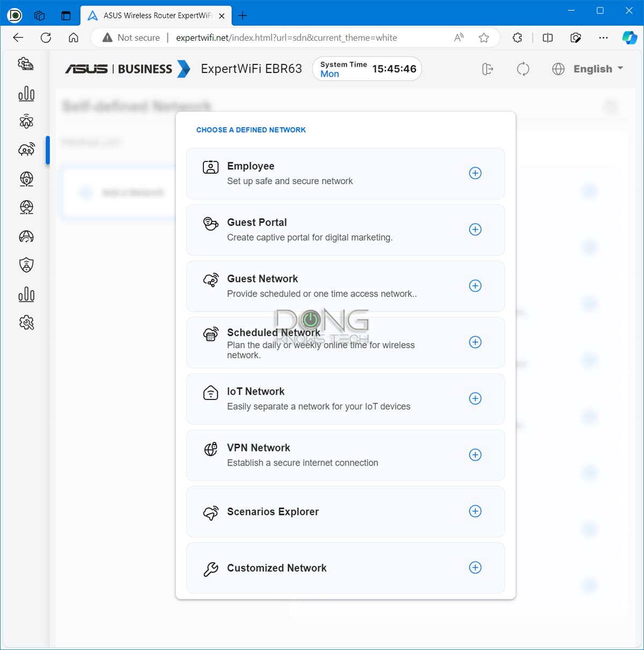Select the Employee network card title

[x=251, y=166]
